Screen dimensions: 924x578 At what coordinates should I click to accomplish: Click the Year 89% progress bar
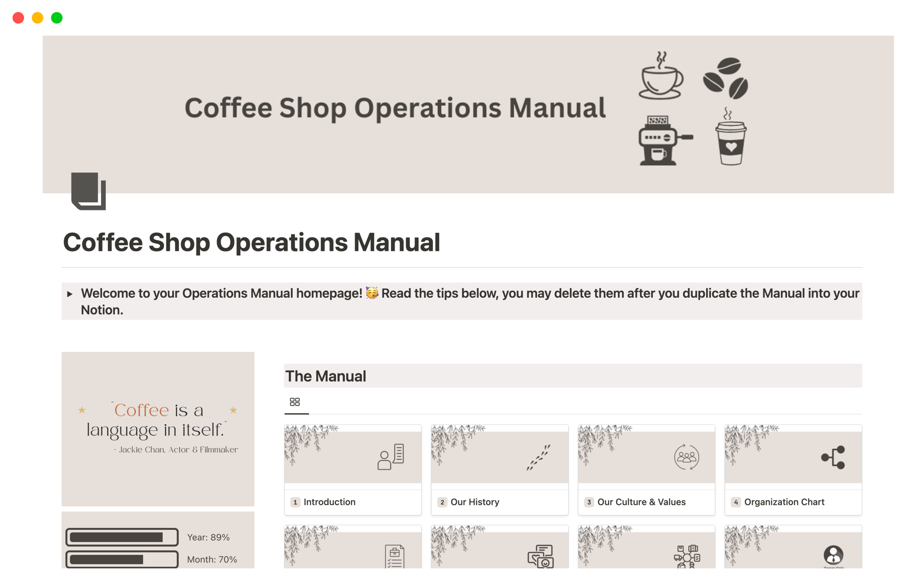click(x=122, y=537)
